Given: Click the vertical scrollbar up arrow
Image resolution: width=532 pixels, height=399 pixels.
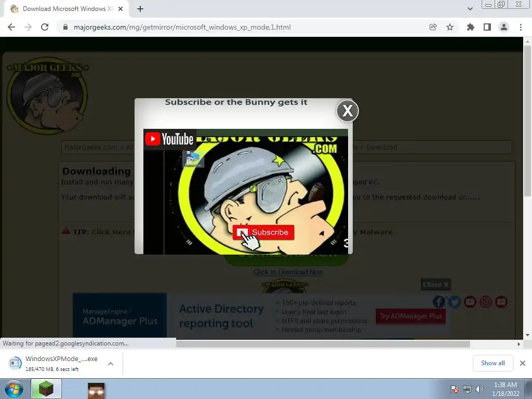Looking at the screenshot, I should 527,41.
